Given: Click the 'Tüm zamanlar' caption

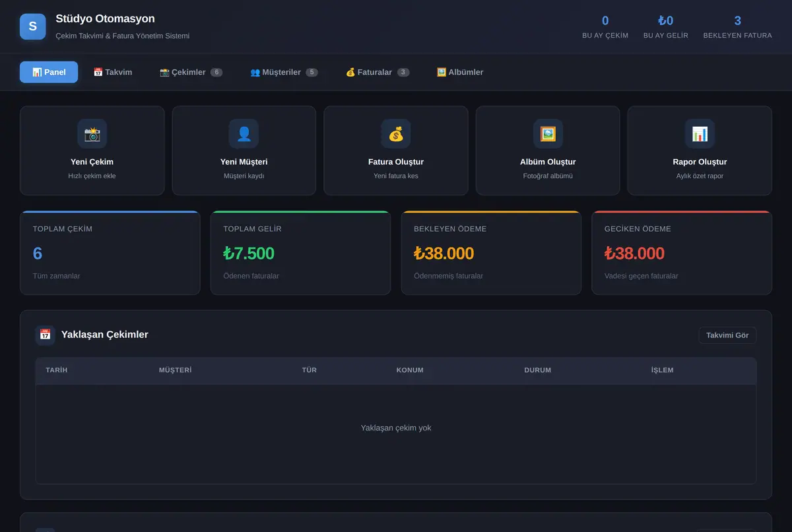Looking at the screenshot, I should point(57,276).
